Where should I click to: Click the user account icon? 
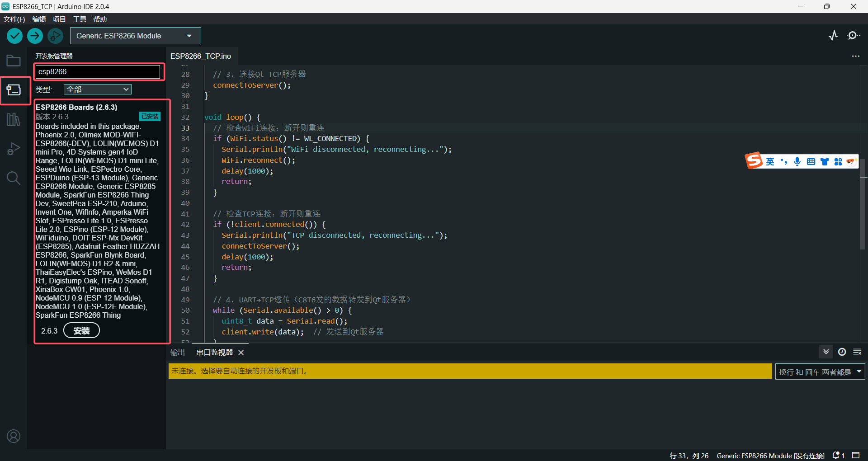pyautogui.click(x=14, y=436)
